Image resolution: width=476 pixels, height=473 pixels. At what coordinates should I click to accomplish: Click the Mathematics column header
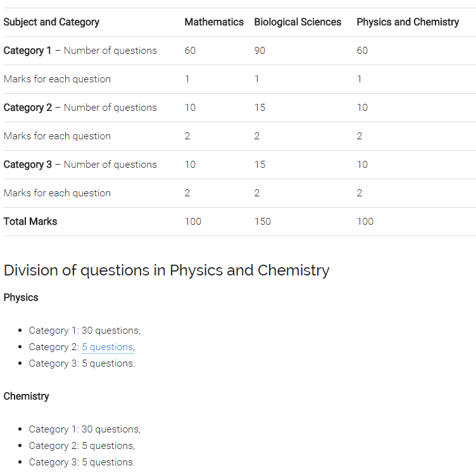click(x=214, y=22)
